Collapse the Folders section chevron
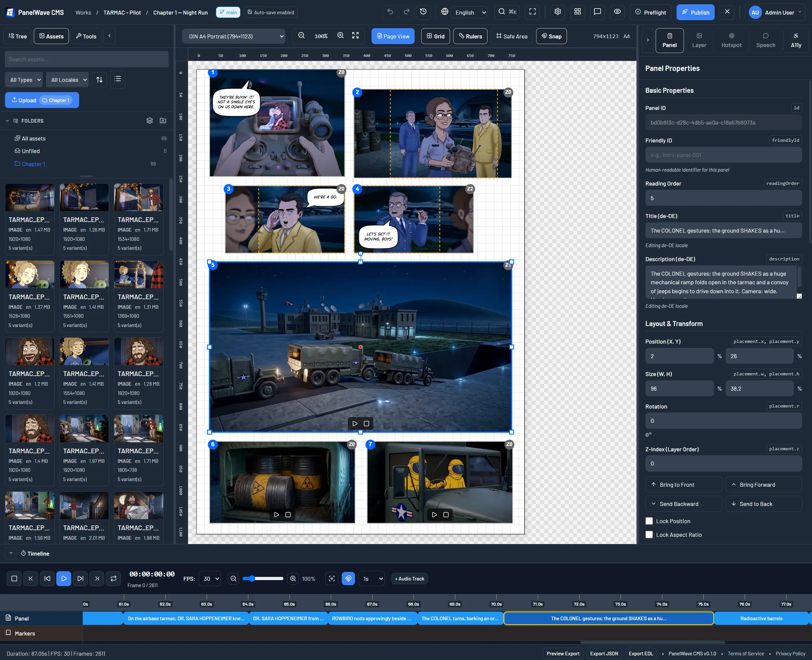The image size is (812, 660). click(7, 121)
